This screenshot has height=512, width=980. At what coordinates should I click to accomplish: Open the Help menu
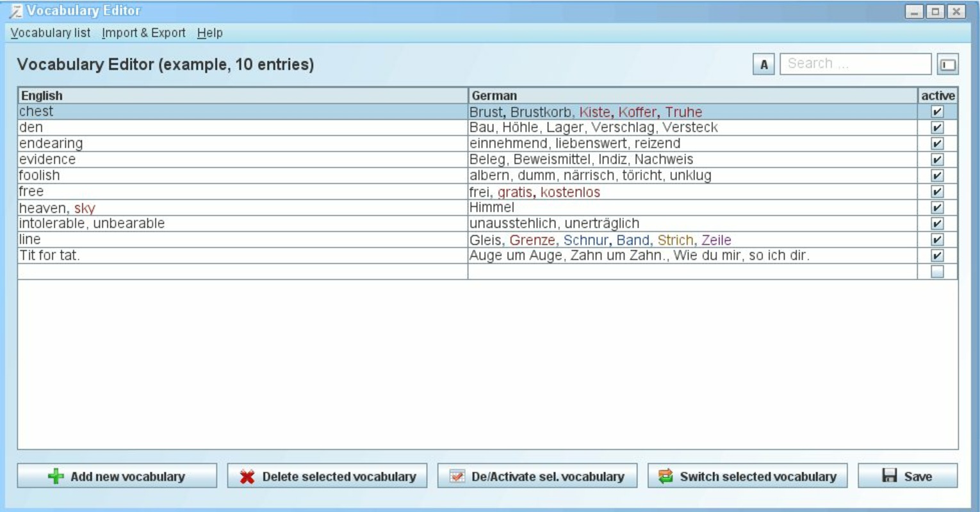coord(209,33)
